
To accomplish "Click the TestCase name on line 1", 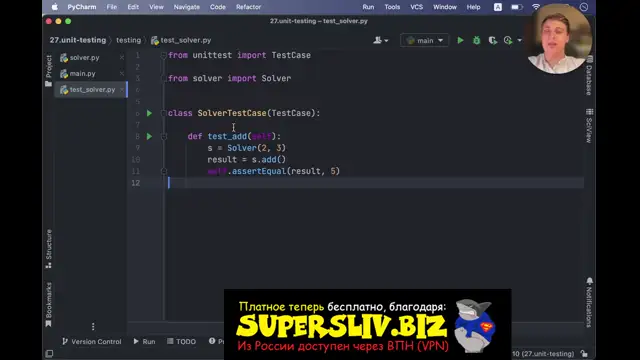I will point(291,55).
